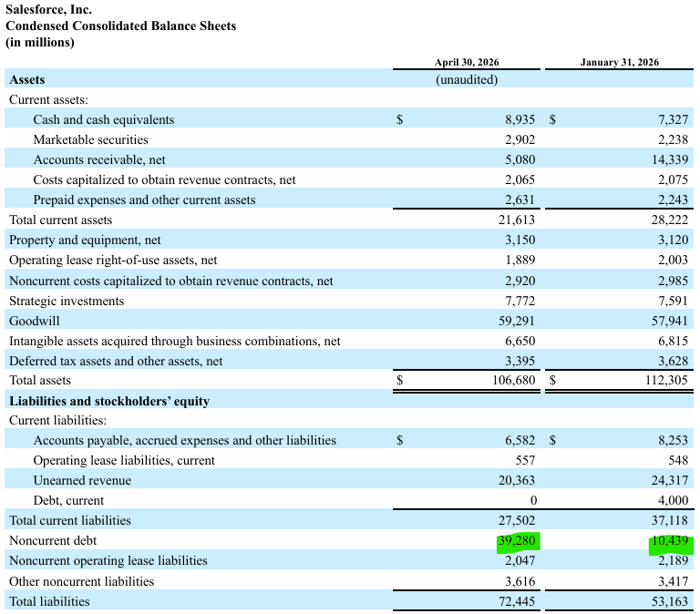Image resolution: width=700 pixels, height=614 pixels.
Task: Select deferred tax assets value 3,628
Action: pyautogui.click(x=673, y=361)
